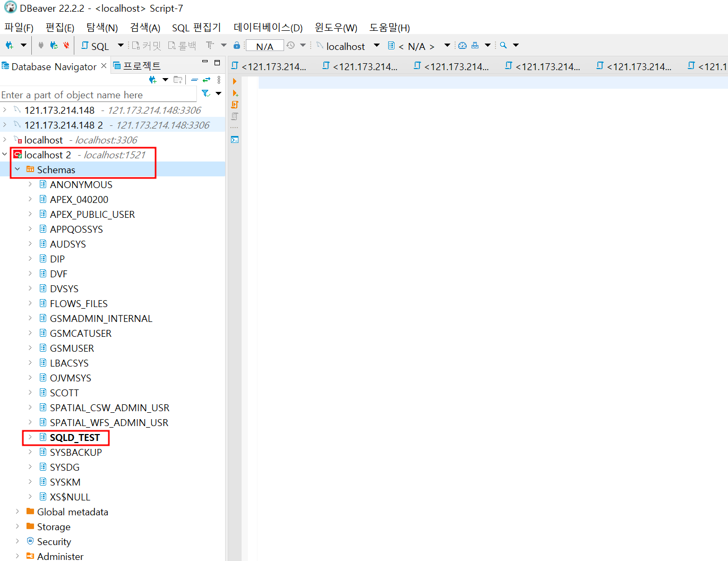This screenshot has height=561, width=728.
Task: Open the dropdown arrow beside SQL button
Action: [x=121, y=46]
